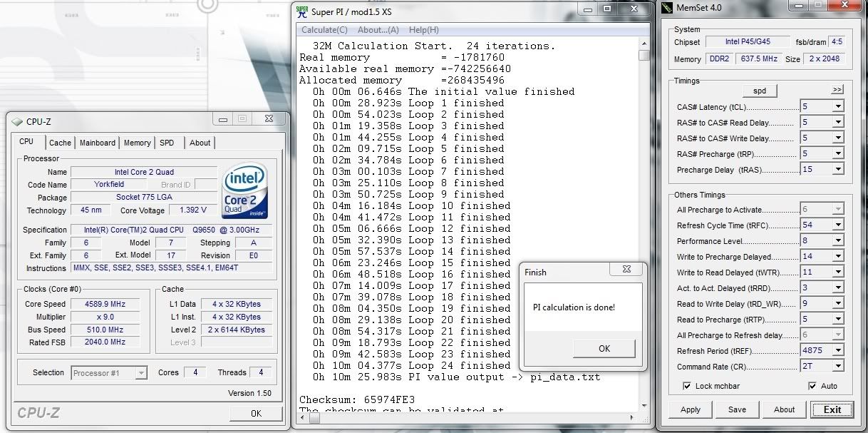Screen dimensions: 868x433
Task: Open the Read to Write Delay (tRD_WR) dropdown
Action: tap(838, 303)
